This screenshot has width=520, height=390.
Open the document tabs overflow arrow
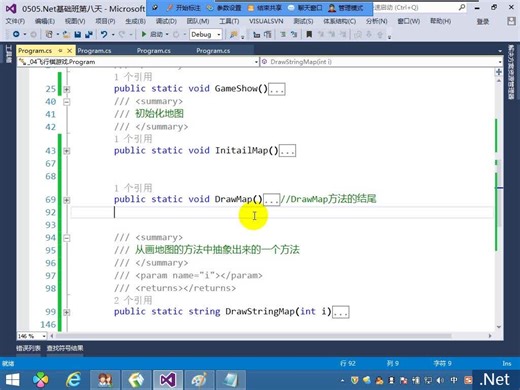point(500,51)
